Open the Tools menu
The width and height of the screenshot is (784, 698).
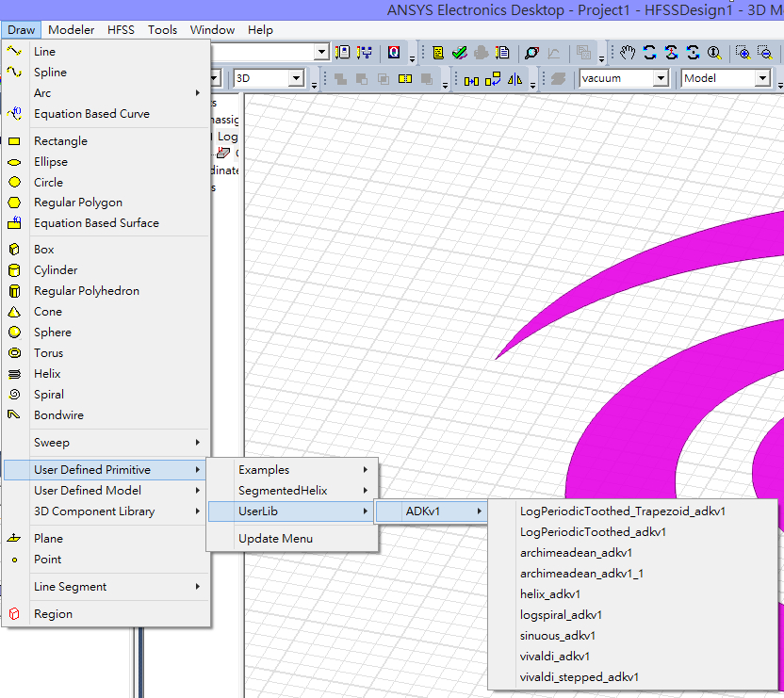(x=162, y=30)
